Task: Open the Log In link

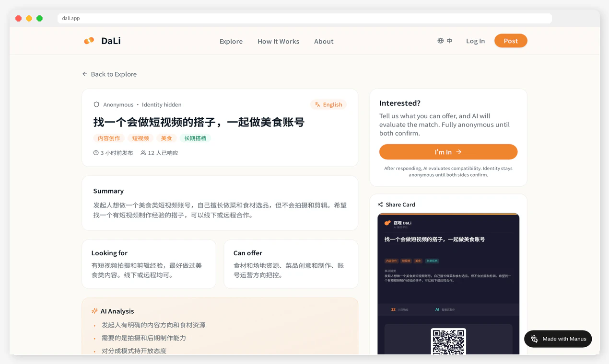Action: [x=475, y=41]
